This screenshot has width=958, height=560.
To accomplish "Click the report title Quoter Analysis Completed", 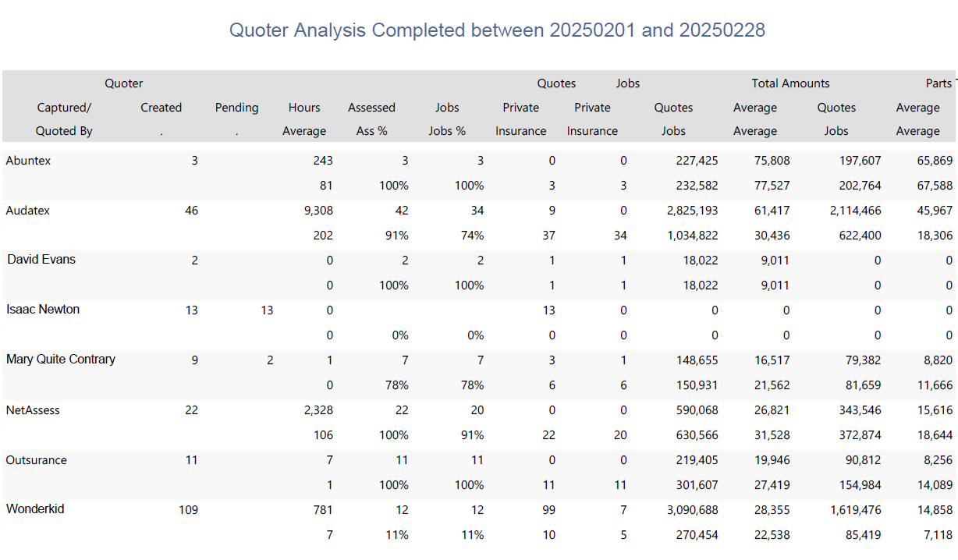I will 497,30.
